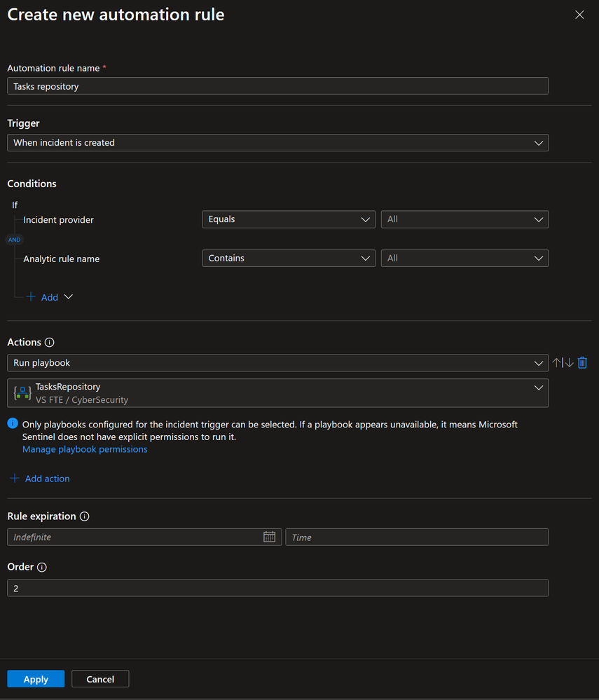This screenshot has height=700, width=599.
Task: Move the action down in order
Action: (569, 363)
